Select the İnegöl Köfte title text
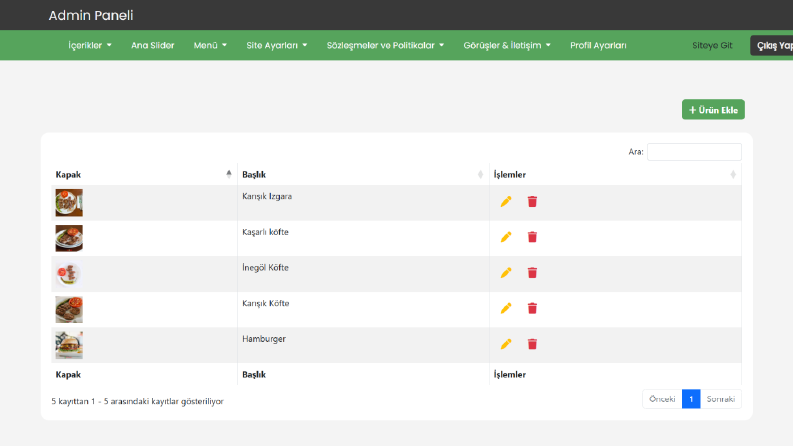The height and width of the screenshot is (446, 793). [x=265, y=267]
